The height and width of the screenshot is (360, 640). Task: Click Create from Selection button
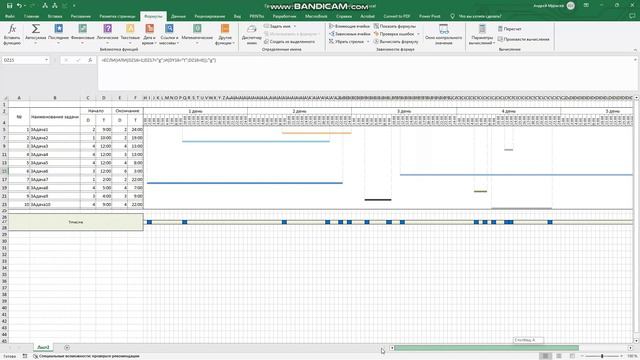click(x=289, y=42)
